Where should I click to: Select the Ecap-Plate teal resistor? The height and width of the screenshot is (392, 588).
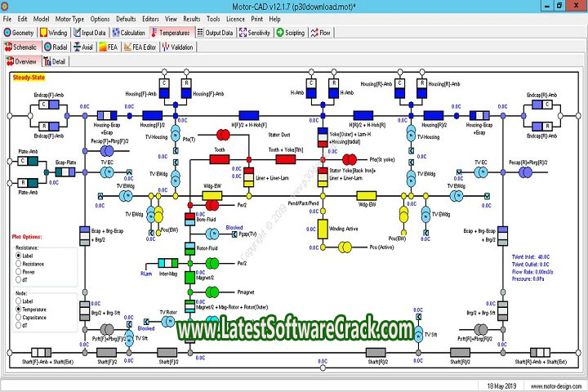coord(68,173)
